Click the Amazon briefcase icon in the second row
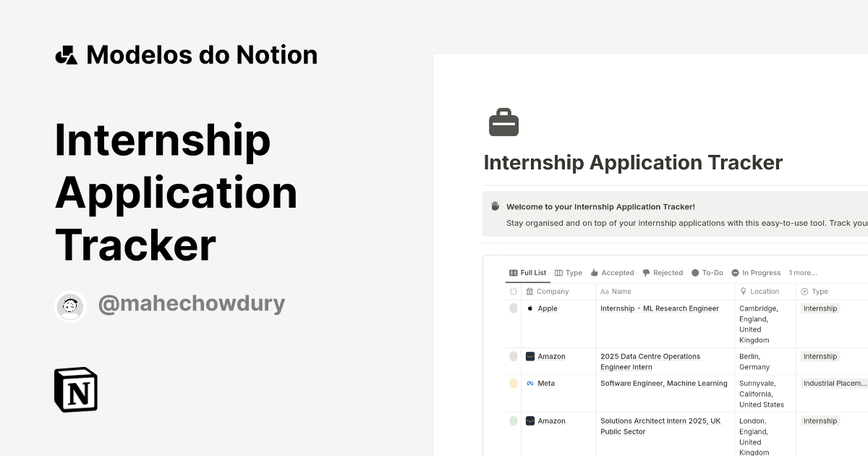 click(x=531, y=356)
